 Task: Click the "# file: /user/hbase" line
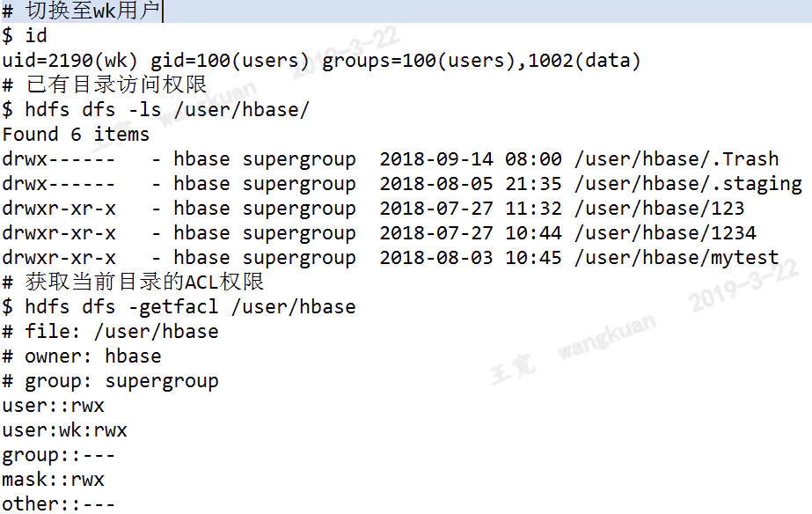[110, 332]
